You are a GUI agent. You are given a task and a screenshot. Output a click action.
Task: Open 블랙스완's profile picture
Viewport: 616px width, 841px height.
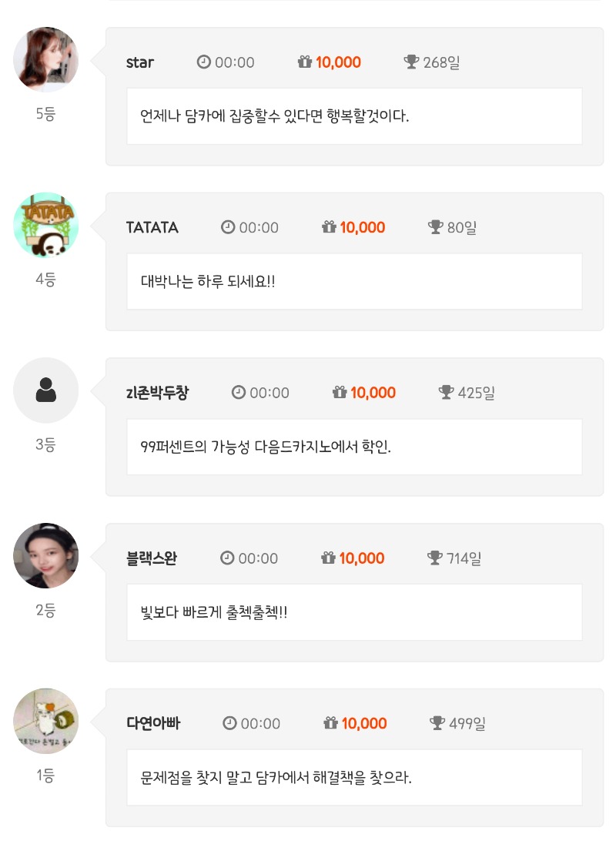point(46,555)
